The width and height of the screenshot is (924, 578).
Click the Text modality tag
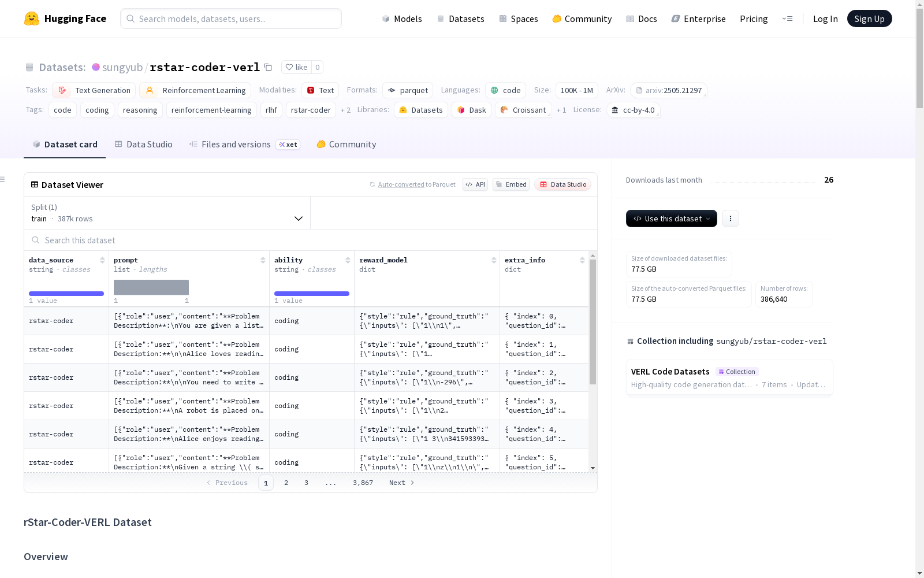coord(320,90)
